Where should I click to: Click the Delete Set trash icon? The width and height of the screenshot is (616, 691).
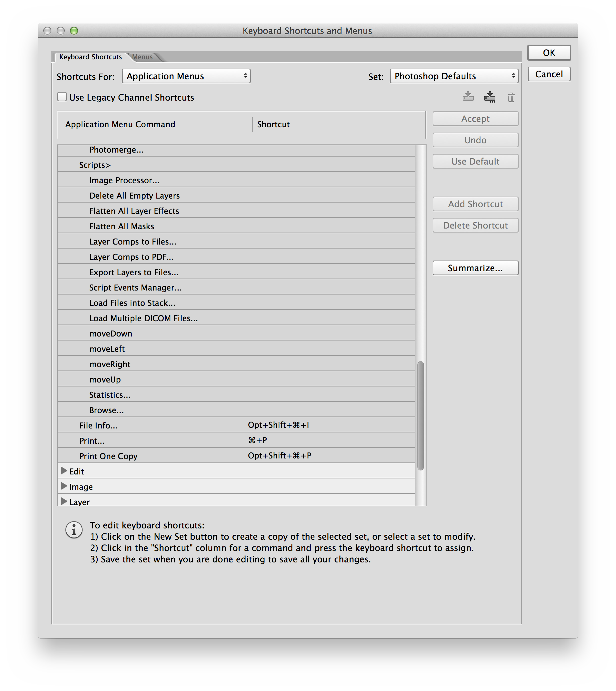click(x=511, y=97)
